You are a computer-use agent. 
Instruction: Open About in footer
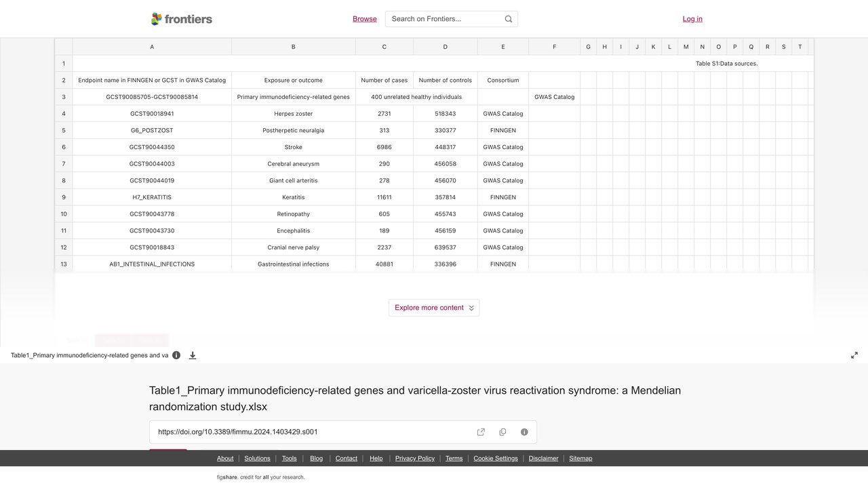225,458
